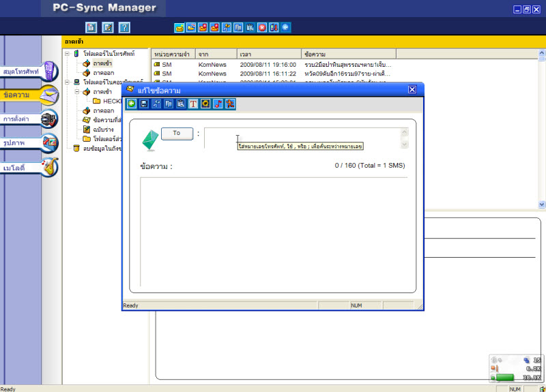The image size is (546, 392).
Task: Click the recipient phone number input field
Action: click(x=302, y=138)
